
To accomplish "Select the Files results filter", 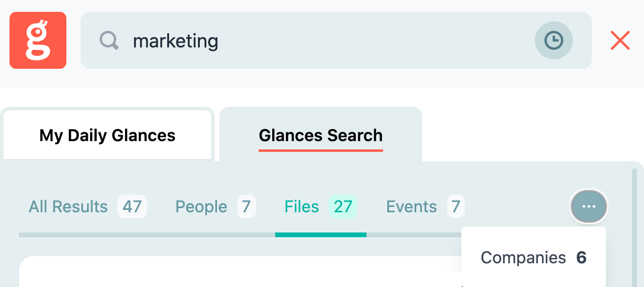I will (x=302, y=206).
